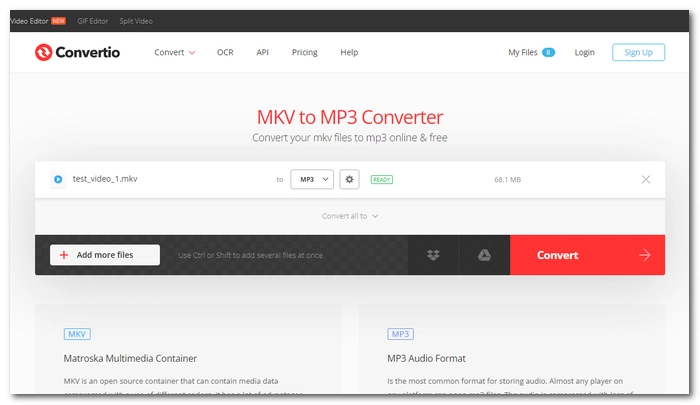Viewport: 700px width, 405px height.
Task: Add files from Dropbox
Action: (x=433, y=255)
